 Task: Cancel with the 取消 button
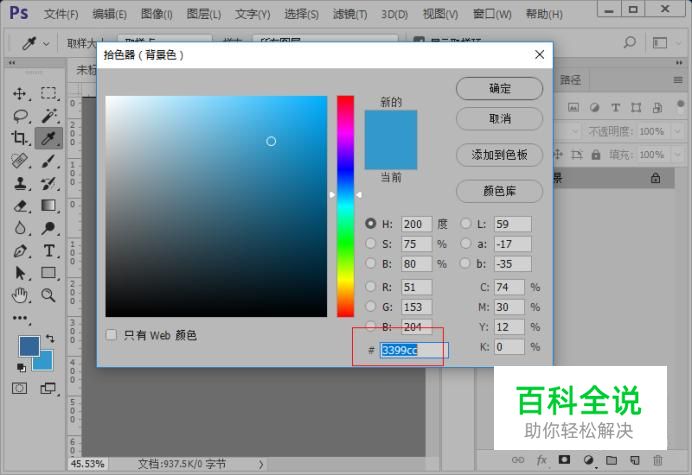(499, 118)
